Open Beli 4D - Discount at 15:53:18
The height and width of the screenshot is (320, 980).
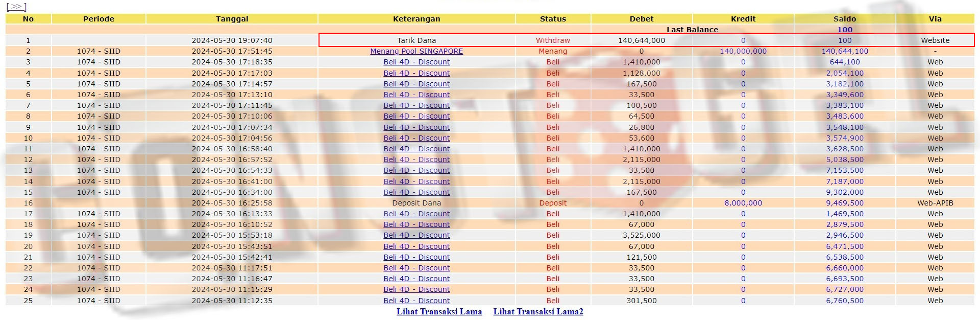(416, 235)
